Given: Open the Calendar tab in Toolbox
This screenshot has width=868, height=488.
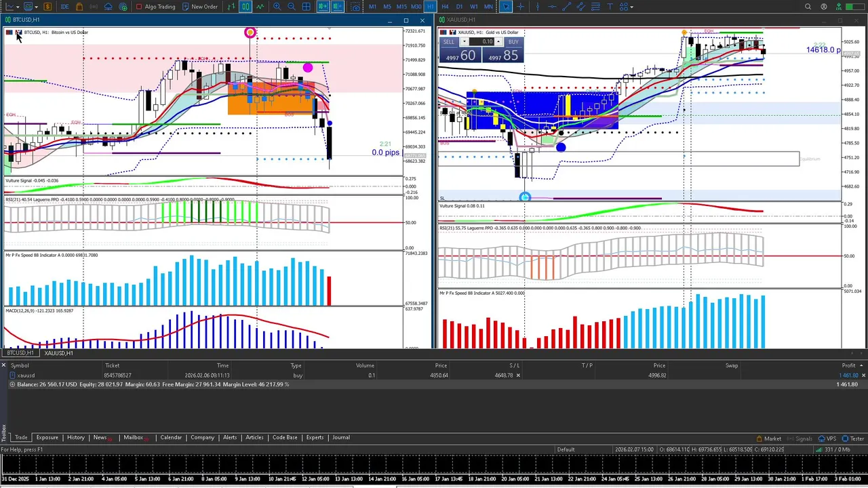Looking at the screenshot, I should click(171, 438).
